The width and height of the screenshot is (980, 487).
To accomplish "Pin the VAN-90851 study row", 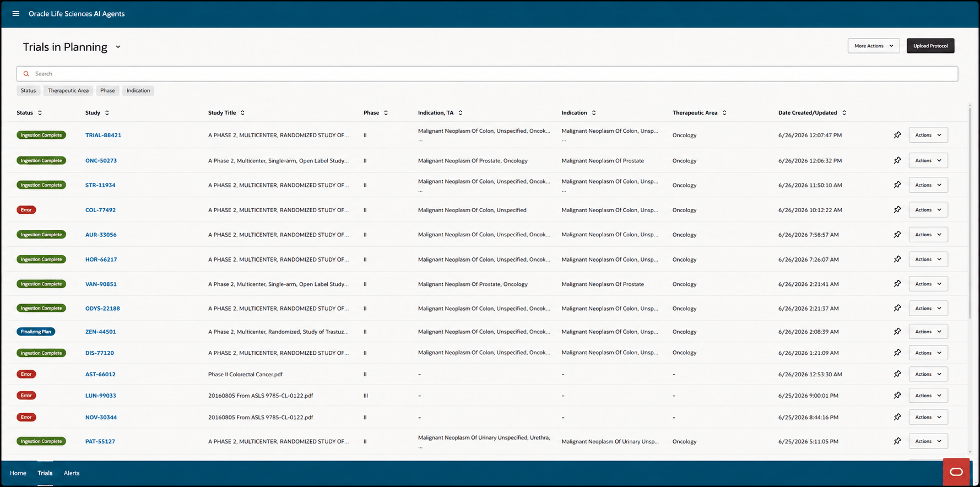I will (897, 284).
